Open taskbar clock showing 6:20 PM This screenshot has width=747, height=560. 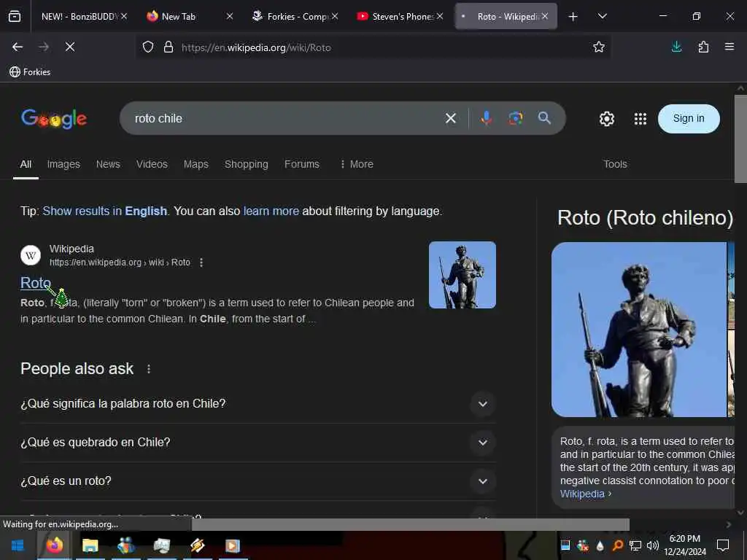coord(684,545)
